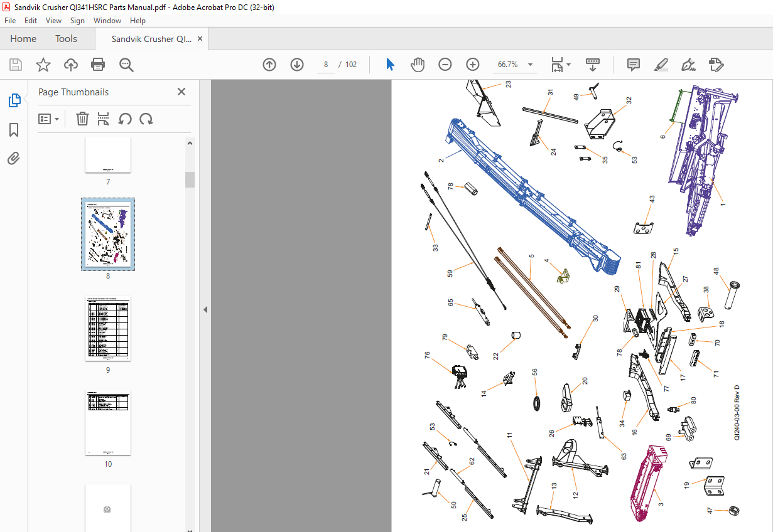Choose the selection arrow tool
Viewport: 773px width, 532px height.
tap(390, 65)
